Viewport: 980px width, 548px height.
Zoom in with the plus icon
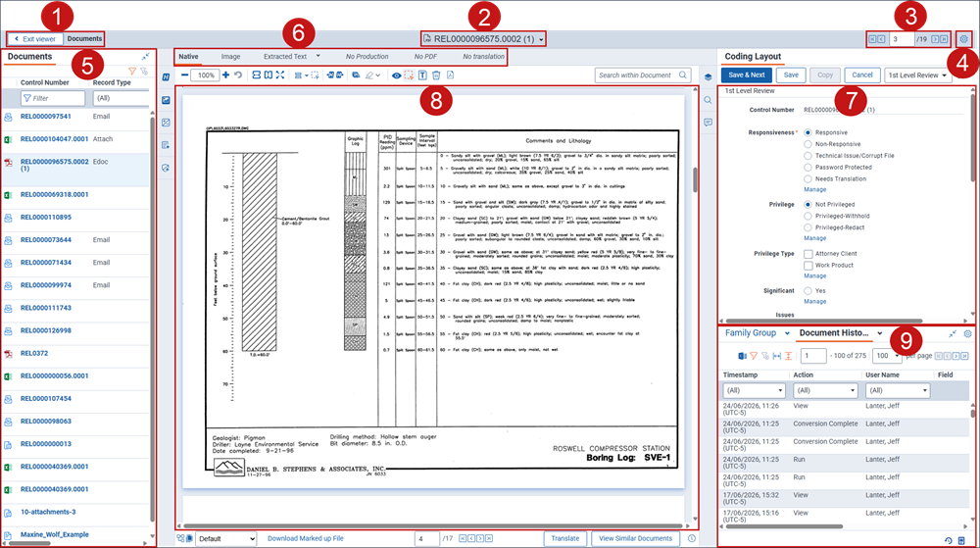225,75
